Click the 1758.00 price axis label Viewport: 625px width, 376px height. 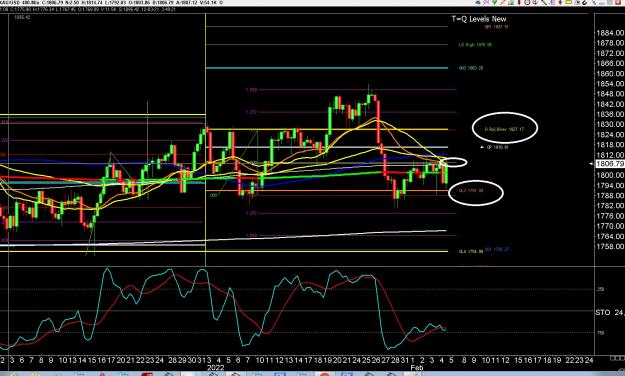(610, 246)
